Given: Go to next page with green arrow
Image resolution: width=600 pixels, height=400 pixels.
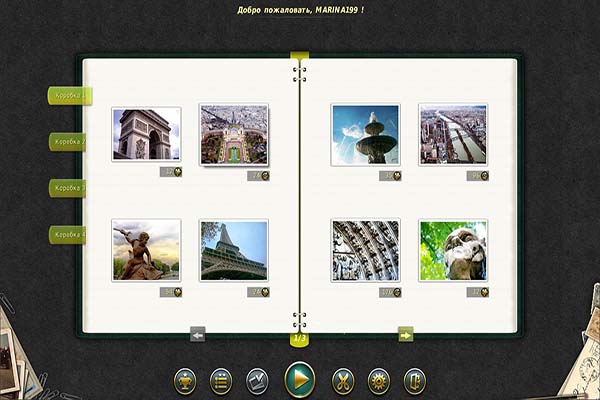Looking at the screenshot, I should pos(405,335).
